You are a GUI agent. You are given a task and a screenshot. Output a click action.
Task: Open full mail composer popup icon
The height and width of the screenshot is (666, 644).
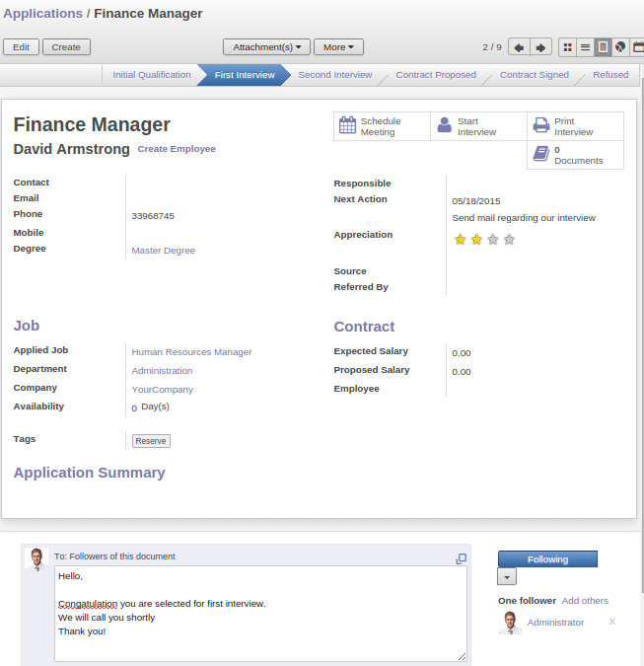461,558
